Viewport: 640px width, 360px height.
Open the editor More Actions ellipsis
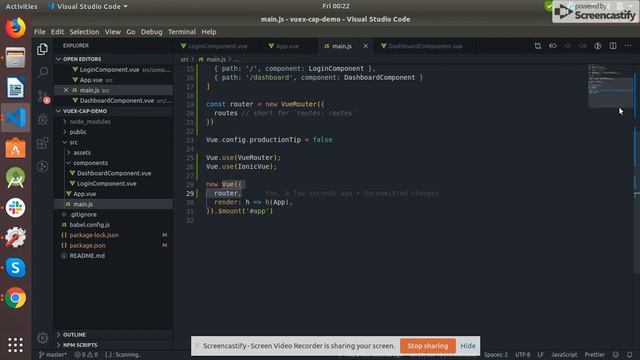628,46
